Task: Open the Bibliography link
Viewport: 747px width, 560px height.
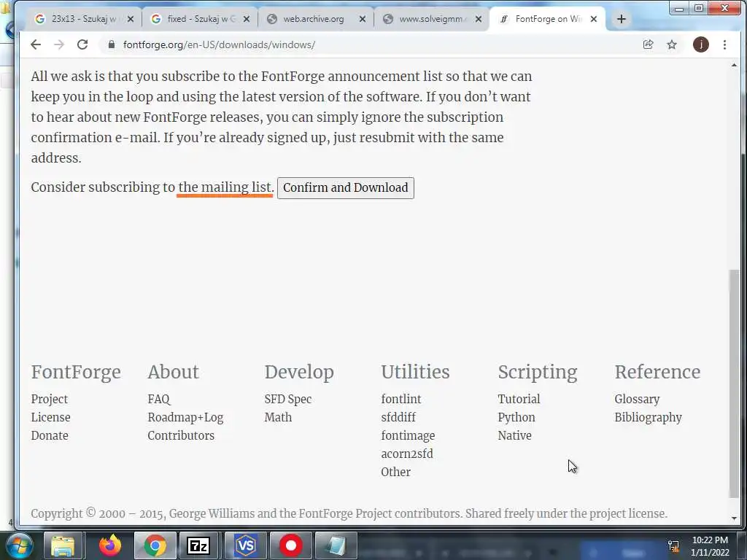Action: click(x=649, y=417)
